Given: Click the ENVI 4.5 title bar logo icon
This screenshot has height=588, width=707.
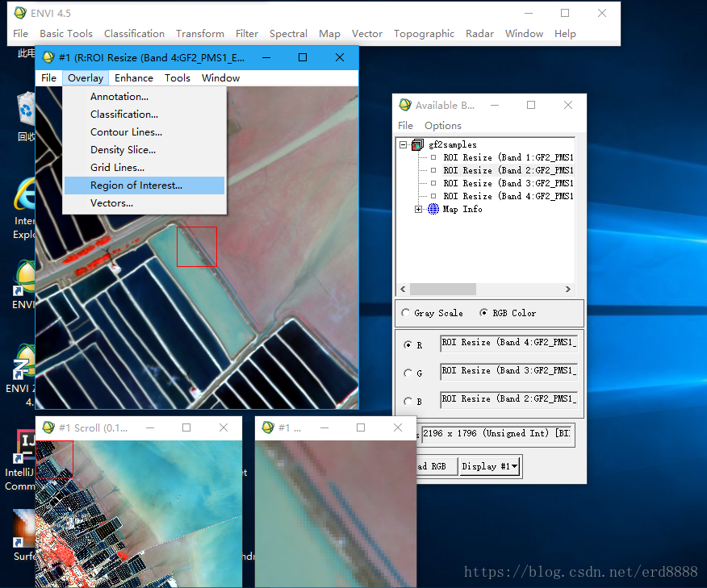Looking at the screenshot, I should pos(20,13).
